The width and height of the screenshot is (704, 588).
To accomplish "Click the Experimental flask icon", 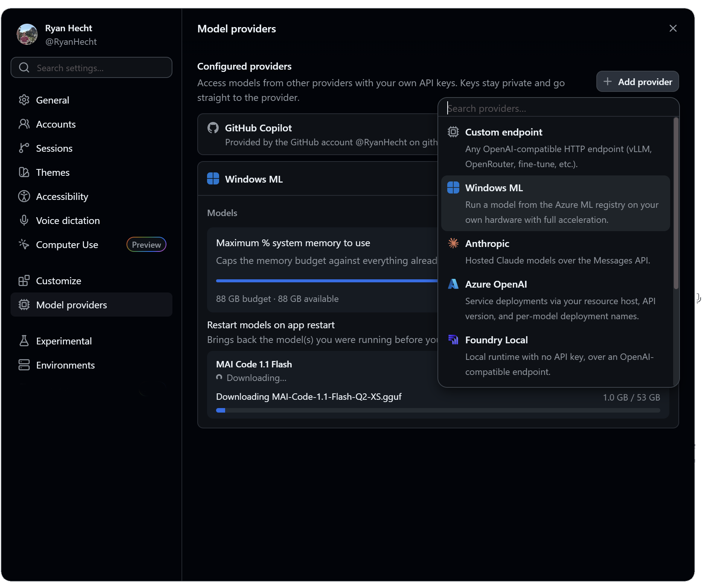I will point(24,341).
